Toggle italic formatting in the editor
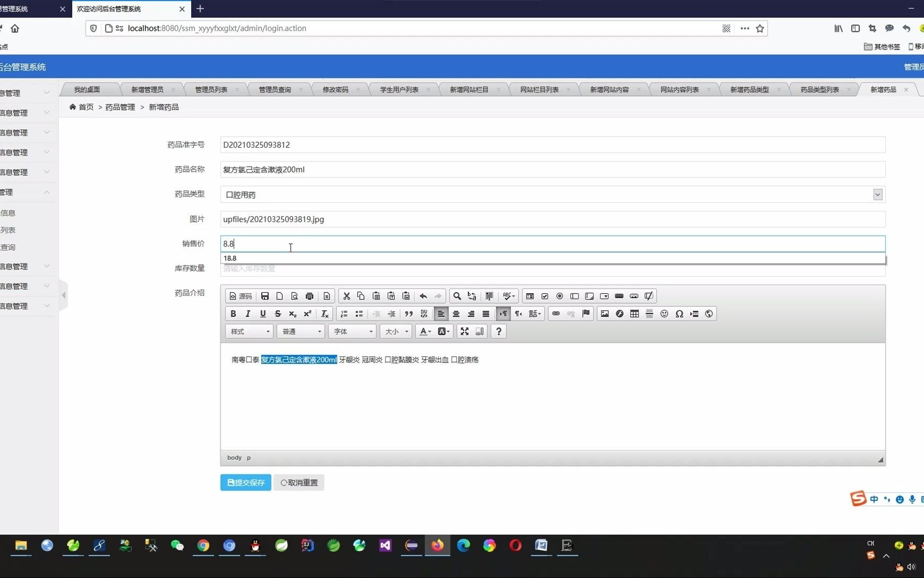The width and height of the screenshot is (924, 578). click(247, 313)
